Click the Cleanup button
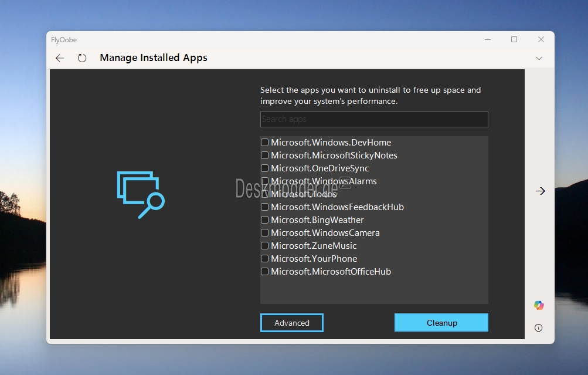Viewport: 588px width, 375px height. pos(441,322)
